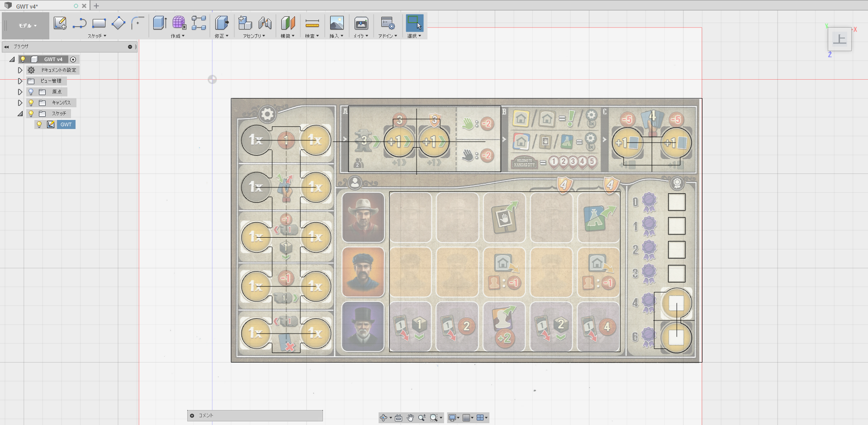This screenshot has width=868, height=425.
Task: Toggle visibility bulb of GWT sketch
Action: 39,124
